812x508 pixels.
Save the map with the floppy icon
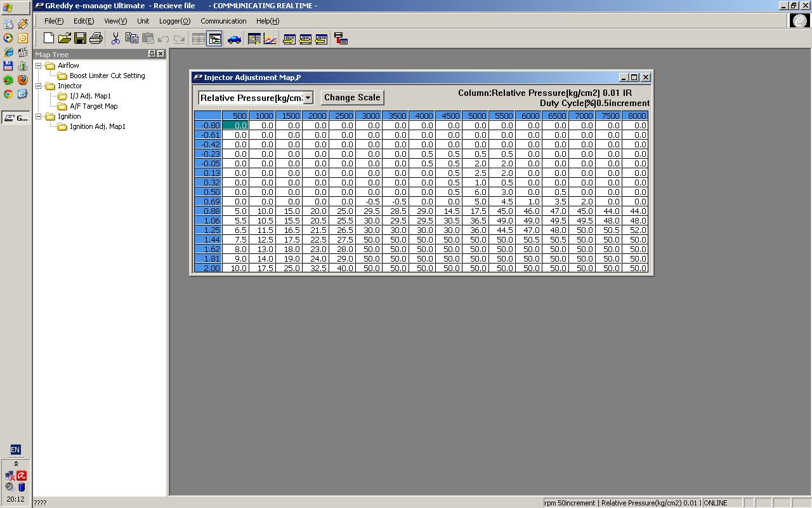coord(80,39)
